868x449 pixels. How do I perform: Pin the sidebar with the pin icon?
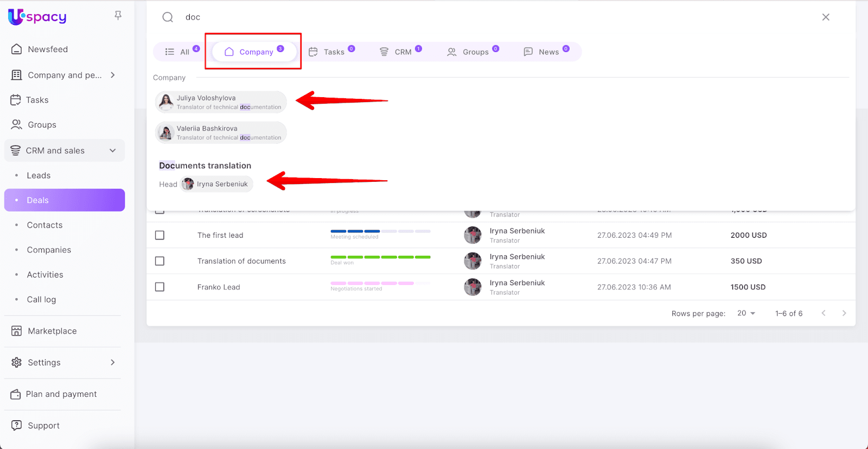[118, 16]
